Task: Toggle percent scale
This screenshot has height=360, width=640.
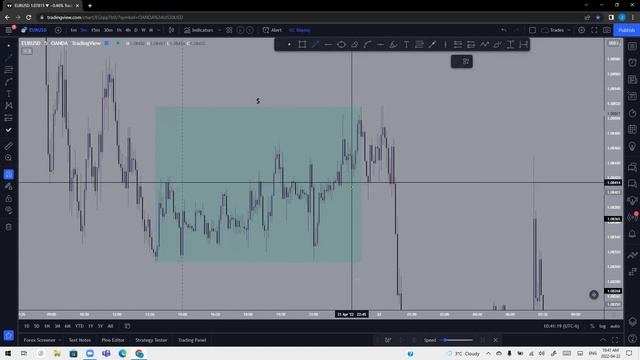Action: coord(592,326)
